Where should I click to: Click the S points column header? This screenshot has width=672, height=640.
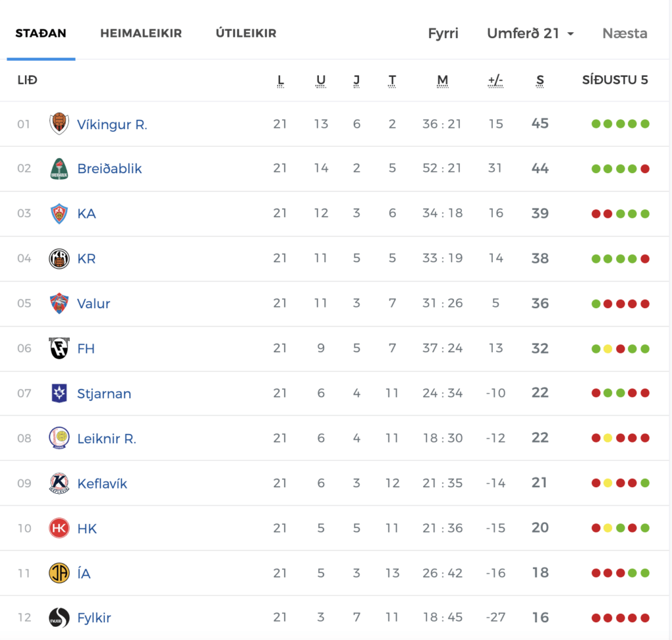click(540, 81)
